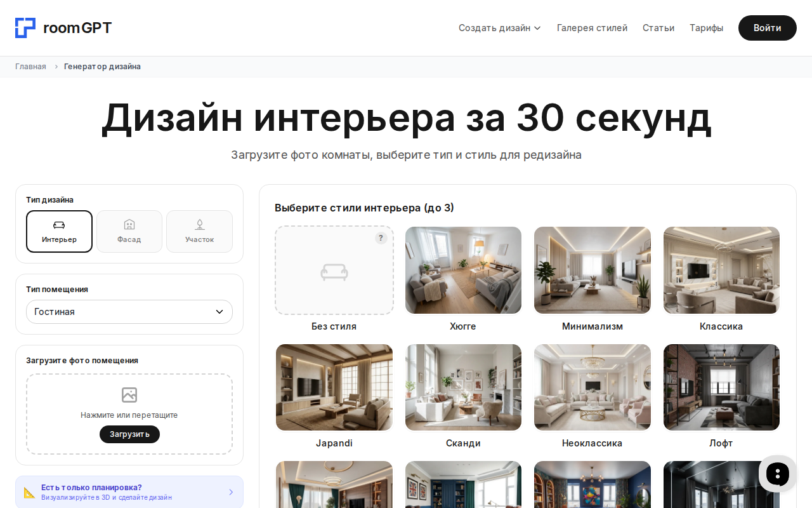Click the 'Тип дизайна' label
812x508 pixels.
pos(49,199)
